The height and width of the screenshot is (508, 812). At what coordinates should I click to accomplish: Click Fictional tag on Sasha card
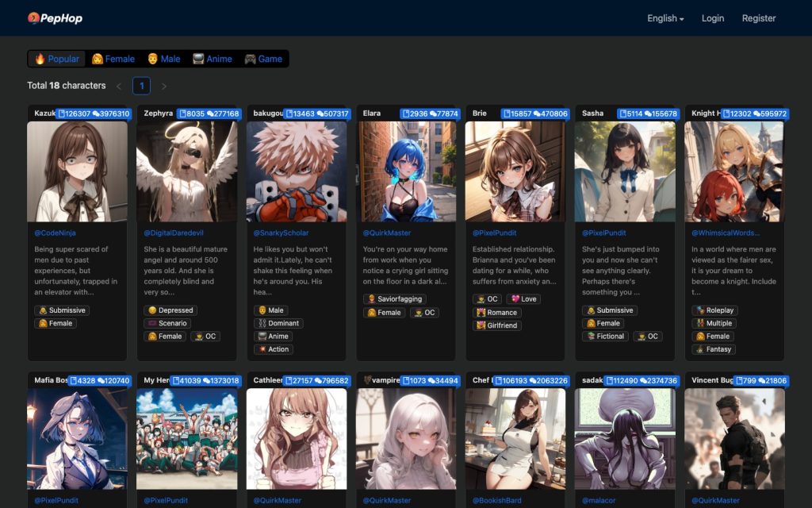[605, 337]
